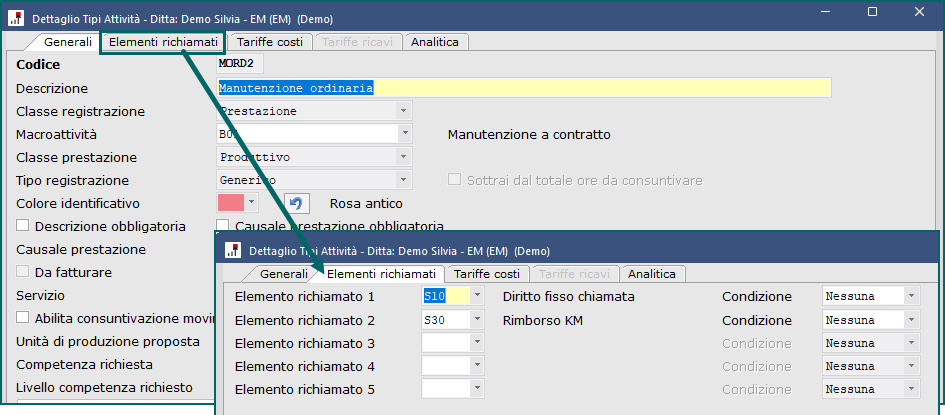Expand Classe registrazione dropdown
945x415 pixels.
pos(404,111)
